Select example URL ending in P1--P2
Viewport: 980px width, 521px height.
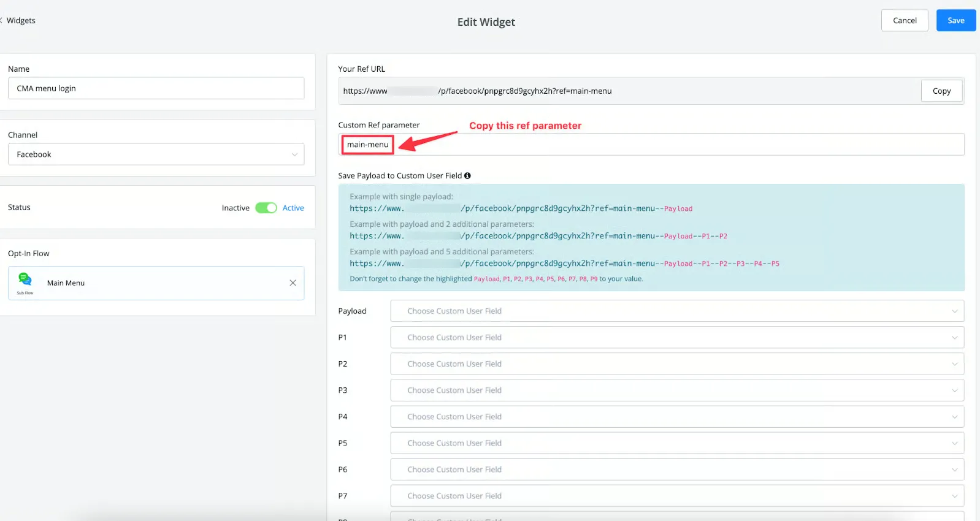[x=538, y=236]
